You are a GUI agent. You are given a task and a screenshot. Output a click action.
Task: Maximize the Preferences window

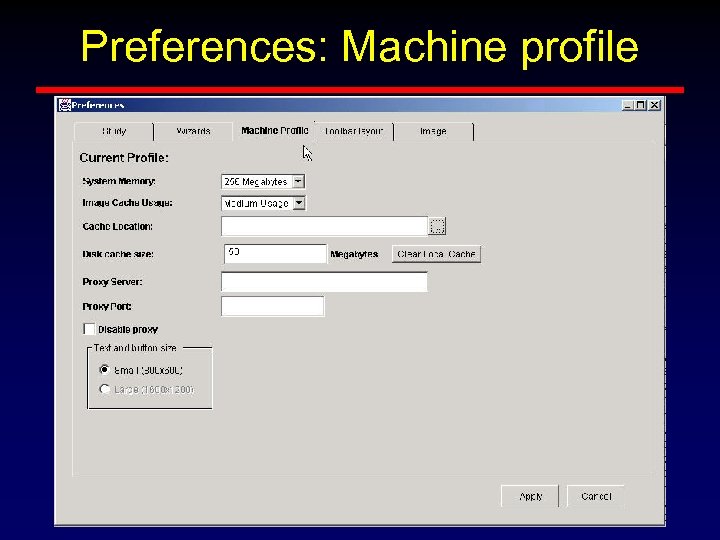[x=641, y=105]
